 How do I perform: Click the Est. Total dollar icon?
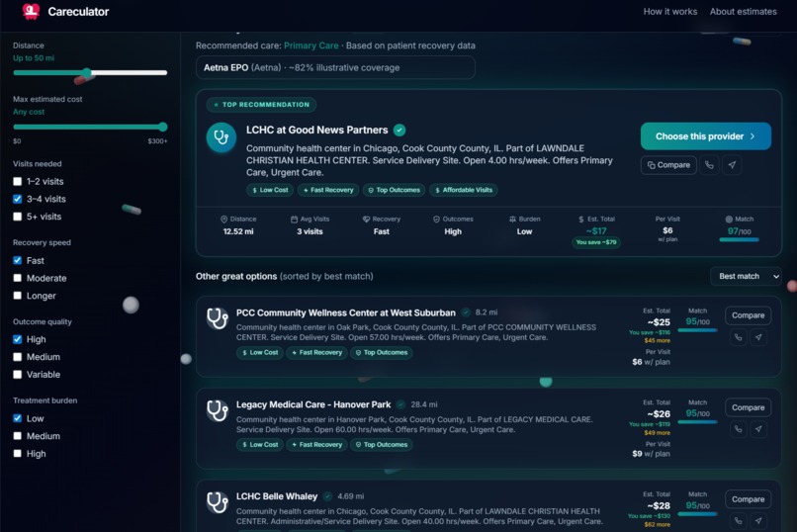pos(581,219)
